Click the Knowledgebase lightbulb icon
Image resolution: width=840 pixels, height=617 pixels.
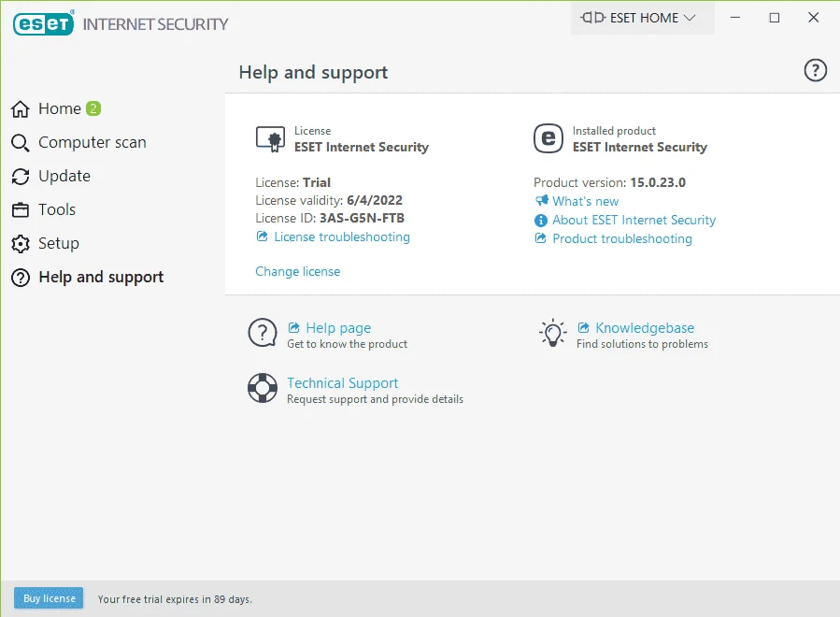point(552,333)
